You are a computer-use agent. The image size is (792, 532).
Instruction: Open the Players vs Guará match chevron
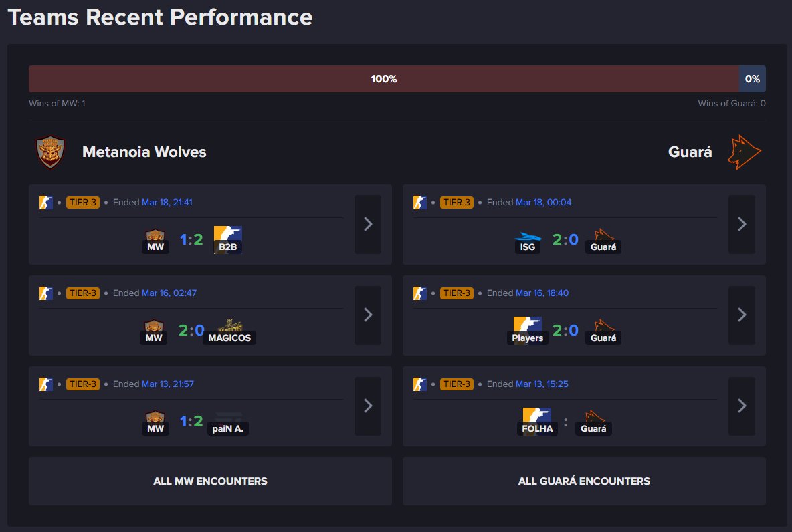[741, 315]
